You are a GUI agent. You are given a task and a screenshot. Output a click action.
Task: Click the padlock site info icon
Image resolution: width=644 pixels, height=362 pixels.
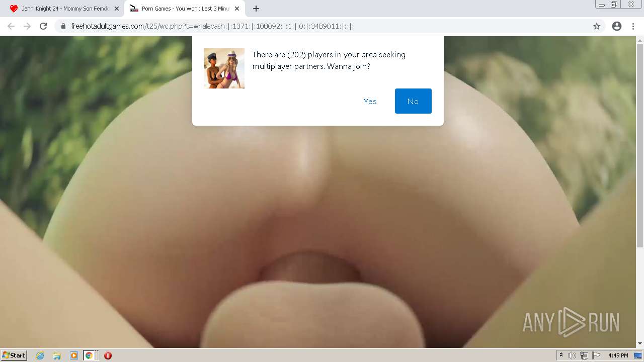(63, 26)
